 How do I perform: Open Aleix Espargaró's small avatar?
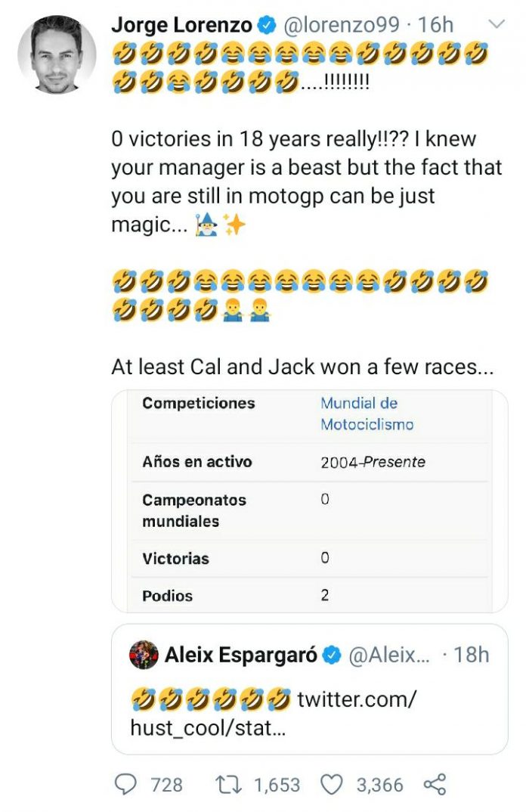coord(144,655)
